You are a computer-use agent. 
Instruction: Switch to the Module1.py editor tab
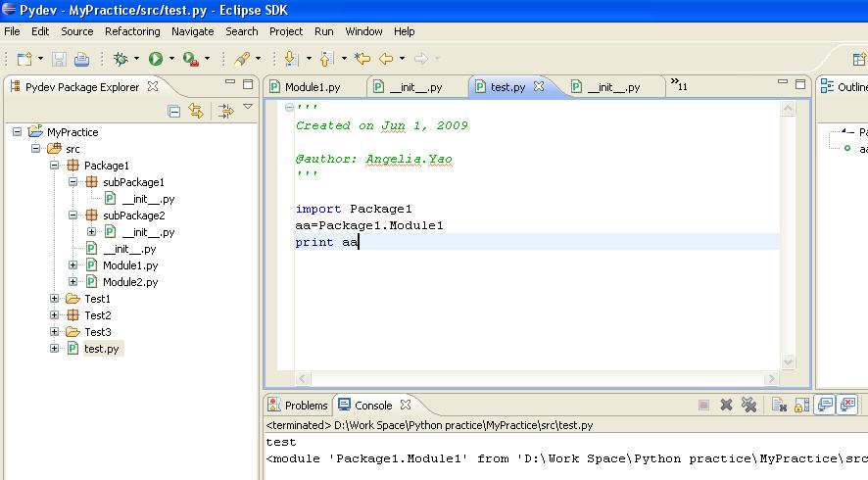point(313,87)
